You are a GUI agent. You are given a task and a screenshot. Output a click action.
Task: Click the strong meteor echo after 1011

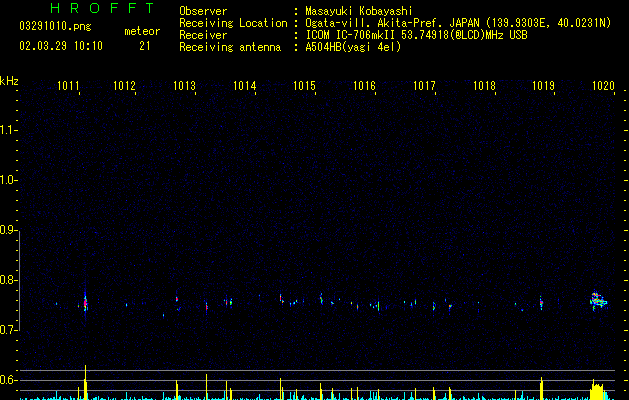[x=85, y=303]
